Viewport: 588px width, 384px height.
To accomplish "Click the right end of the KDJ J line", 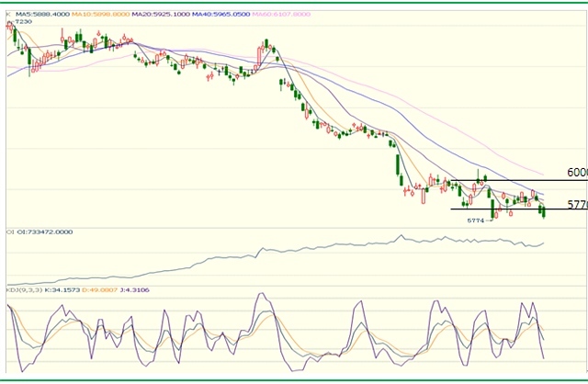I will [x=543, y=357].
